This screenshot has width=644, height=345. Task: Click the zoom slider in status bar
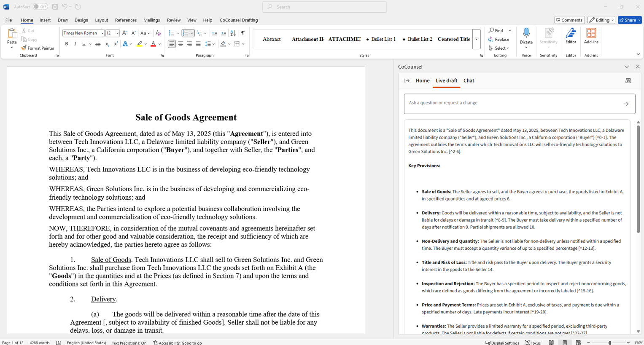(609, 343)
